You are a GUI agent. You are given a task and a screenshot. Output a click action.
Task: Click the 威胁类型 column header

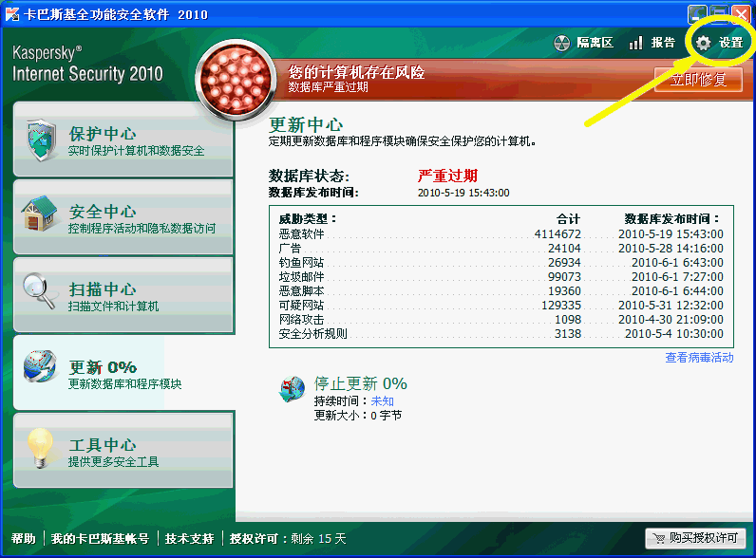(x=307, y=219)
